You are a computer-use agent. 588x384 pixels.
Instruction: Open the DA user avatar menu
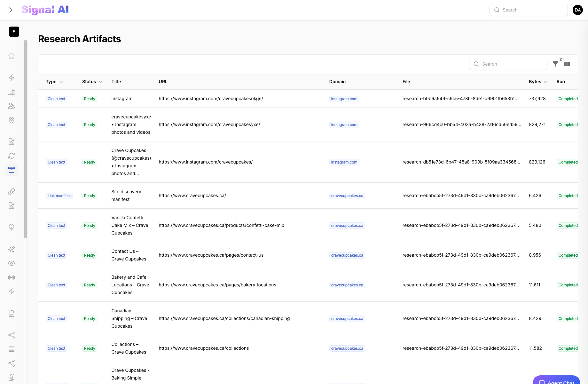coord(578,10)
